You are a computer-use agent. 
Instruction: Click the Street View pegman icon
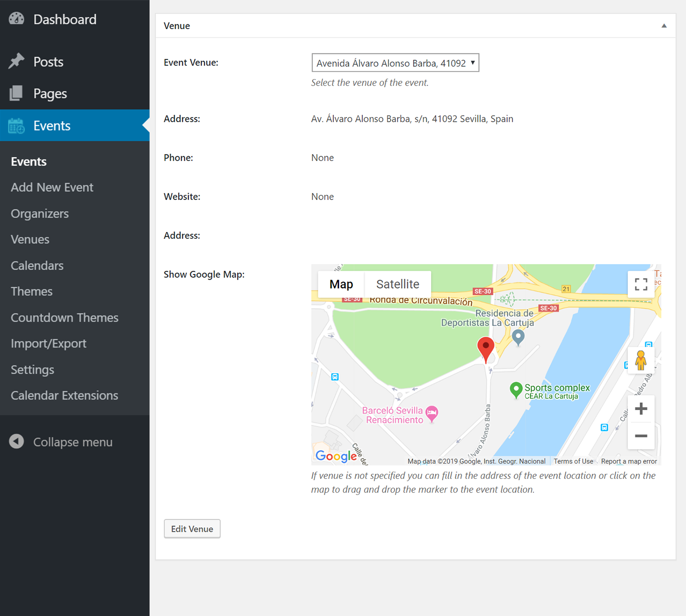tap(641, 360)
